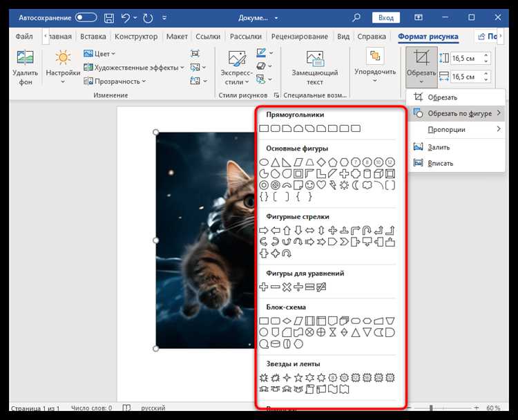Viewport: 518px width, 420px height.
Task: Open the Обрезать dropdown arrow
Action: (421, 82)
